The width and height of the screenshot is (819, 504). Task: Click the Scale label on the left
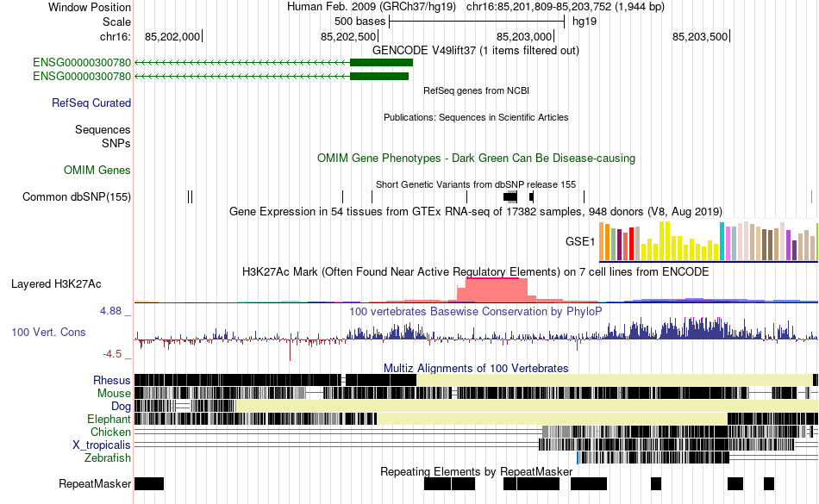pos(116,22)
